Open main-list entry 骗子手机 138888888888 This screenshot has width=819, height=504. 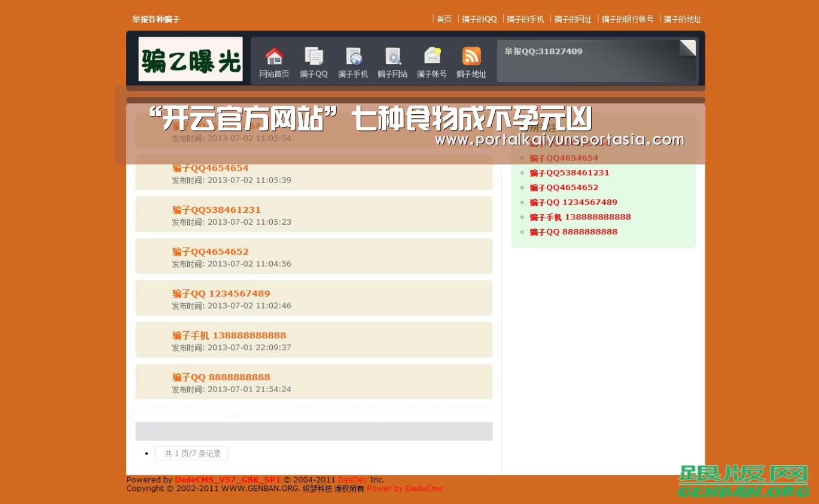click(229, 335)
